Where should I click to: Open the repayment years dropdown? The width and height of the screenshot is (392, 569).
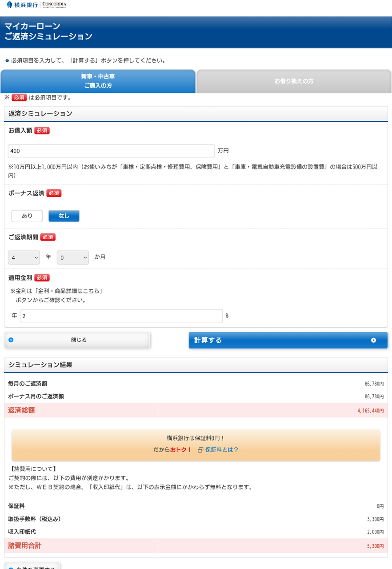tap(24, 257)
